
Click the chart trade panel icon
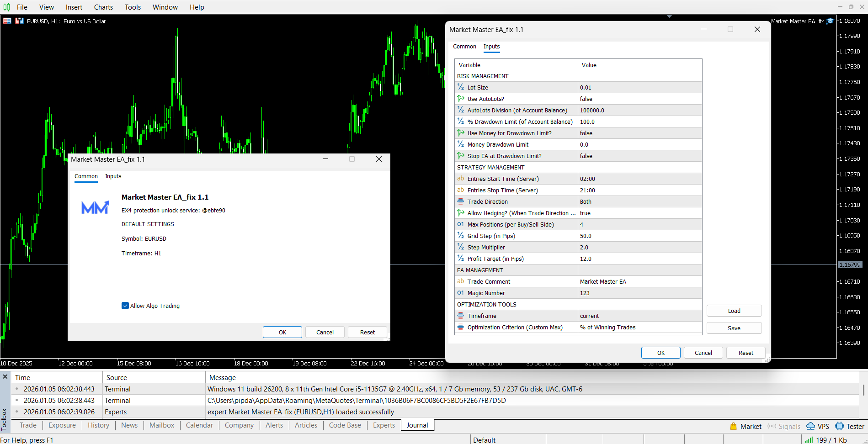(x=7, y=21)
